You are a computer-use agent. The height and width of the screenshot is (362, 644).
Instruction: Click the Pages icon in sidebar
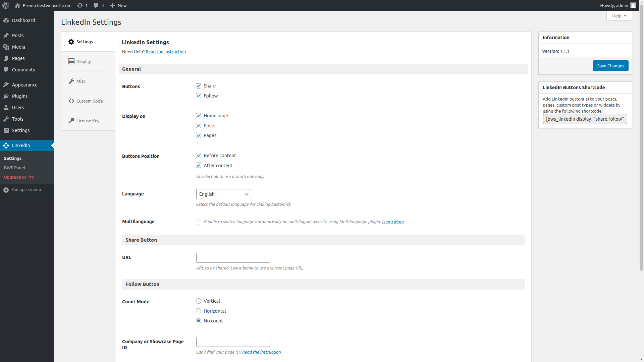[6, 58]
